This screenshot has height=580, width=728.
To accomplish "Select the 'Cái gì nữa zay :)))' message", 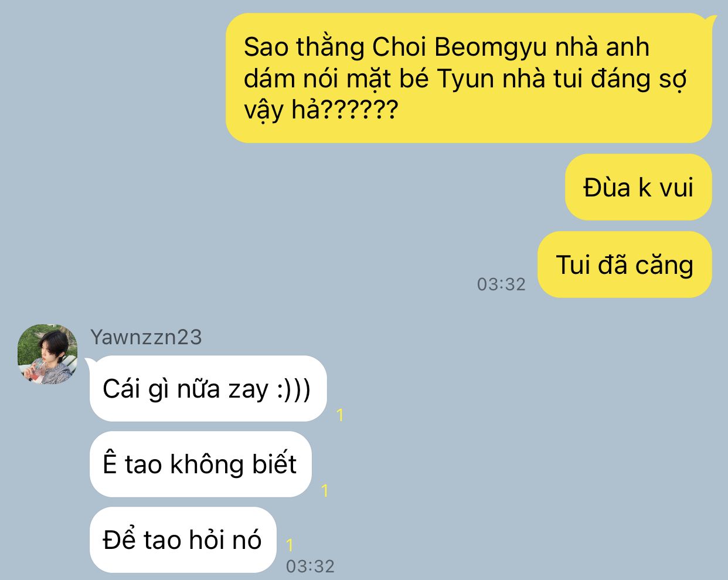I will (208, 389).
